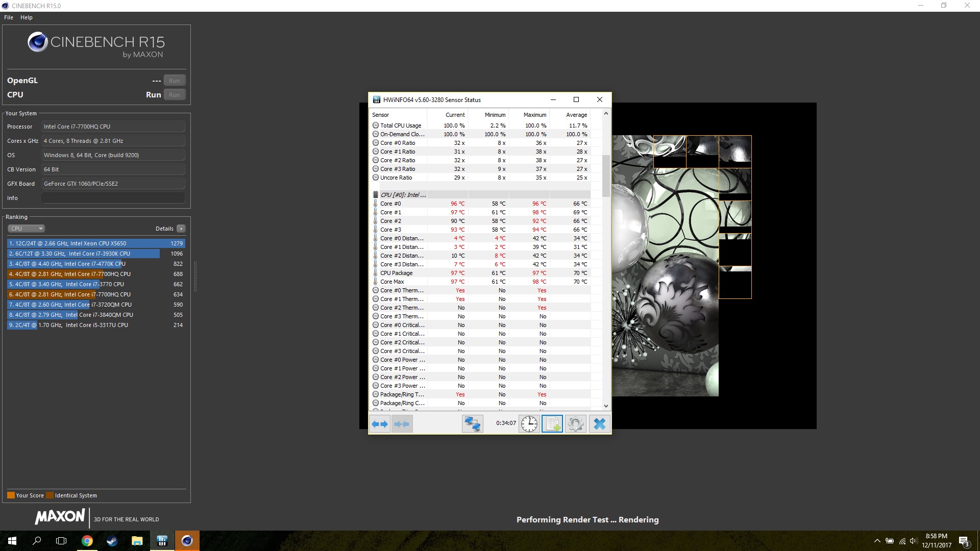980x551 pixels.
Task: Open the File menu
Action: pos(9,17)
